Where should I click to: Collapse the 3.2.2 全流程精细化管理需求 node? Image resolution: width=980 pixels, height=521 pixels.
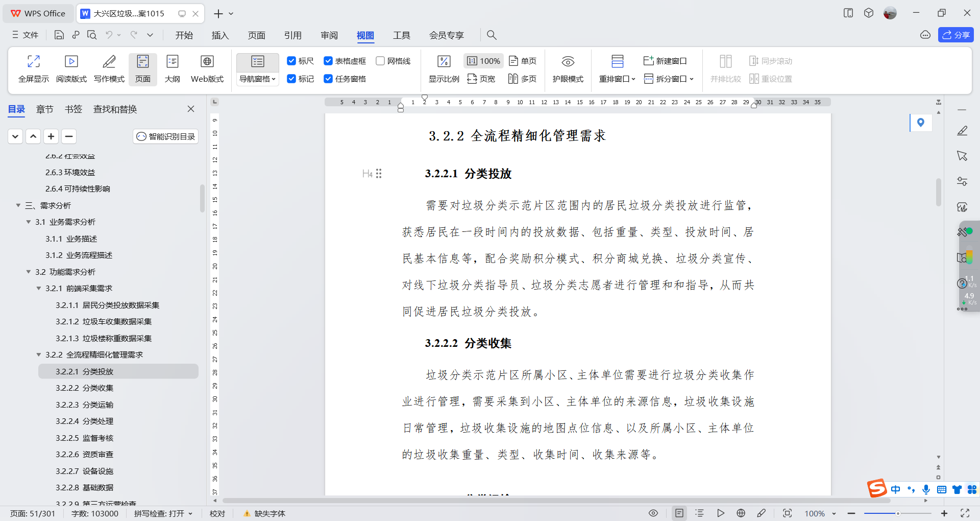(39, 354)
